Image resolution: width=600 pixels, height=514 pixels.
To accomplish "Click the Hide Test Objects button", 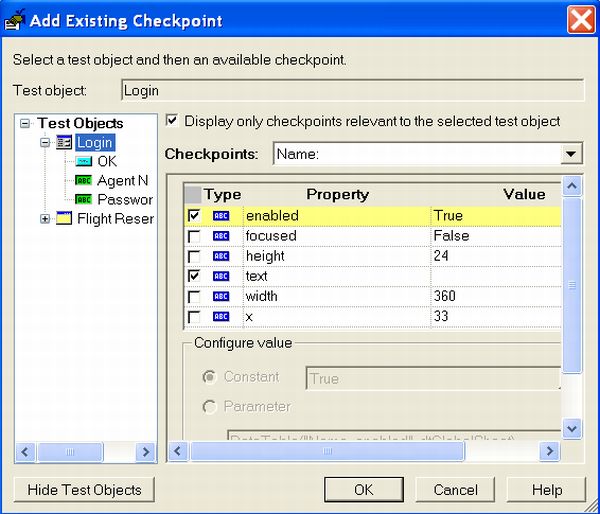I will click(84, 490).
